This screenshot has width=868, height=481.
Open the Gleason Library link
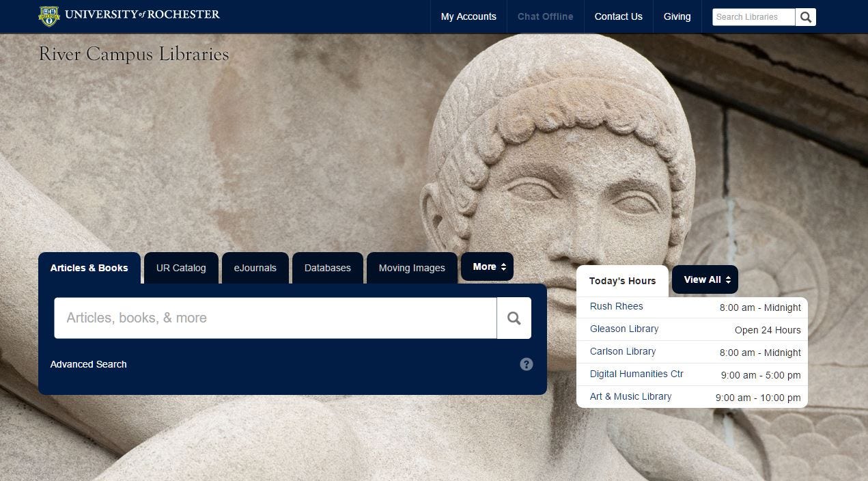[624, 329]
